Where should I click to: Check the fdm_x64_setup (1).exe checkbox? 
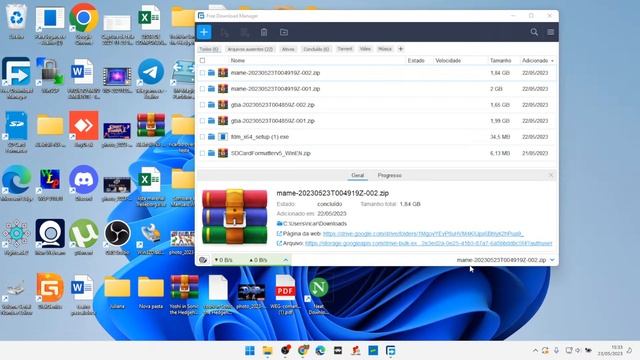[202, 137]
